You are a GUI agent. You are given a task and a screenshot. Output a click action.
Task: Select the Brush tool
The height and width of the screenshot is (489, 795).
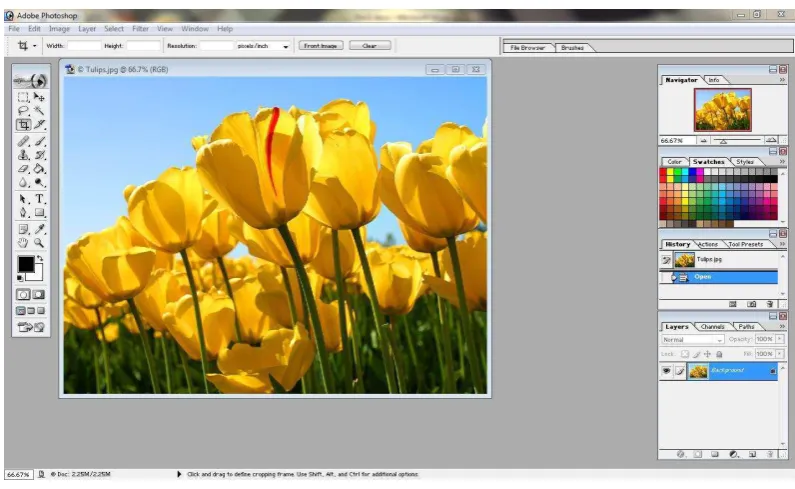[x=39, y=141]
